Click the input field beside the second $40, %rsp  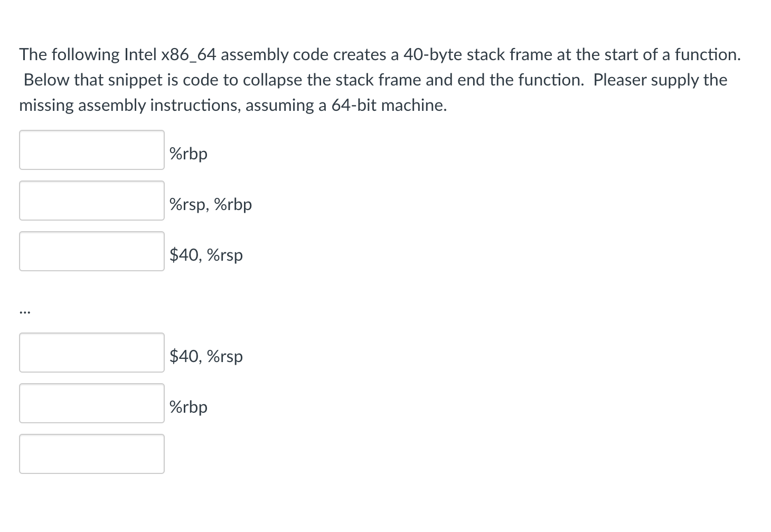91,353
